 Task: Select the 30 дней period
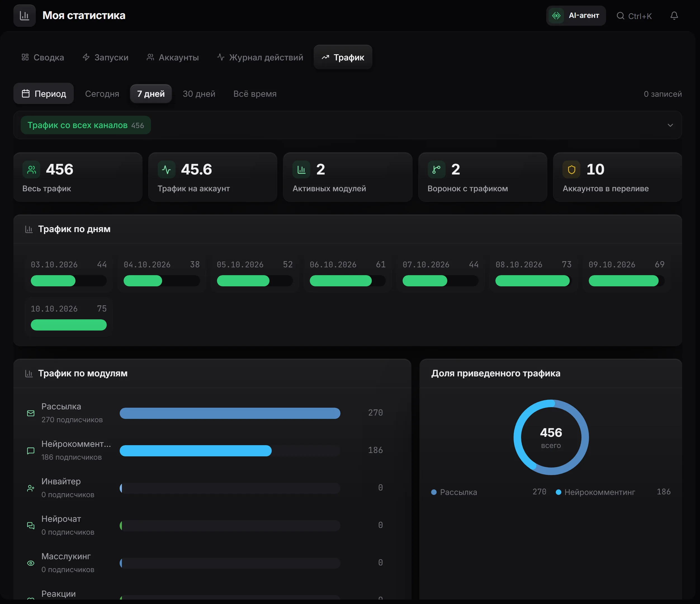point(199,94)
